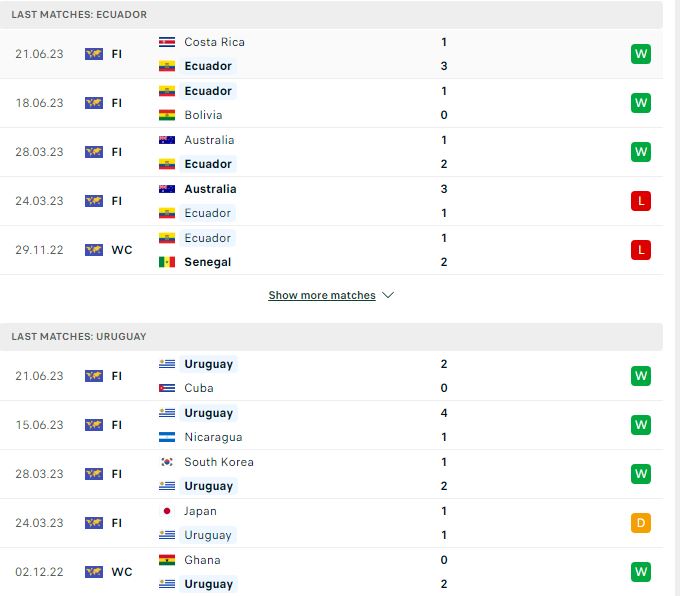
Task: Click the world icon beside 29.11.22 WC
Action: (x=94, y=250)
